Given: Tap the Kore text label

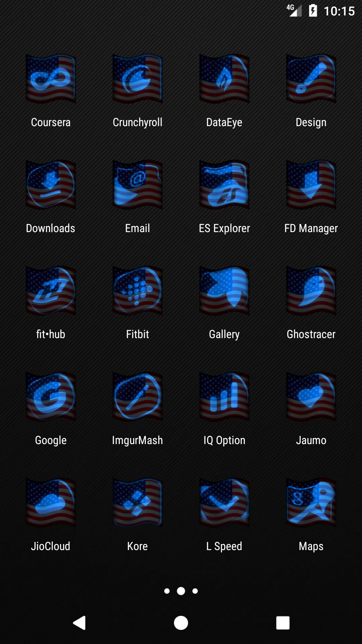Looking at the screenshot, I should coord(137,546).
